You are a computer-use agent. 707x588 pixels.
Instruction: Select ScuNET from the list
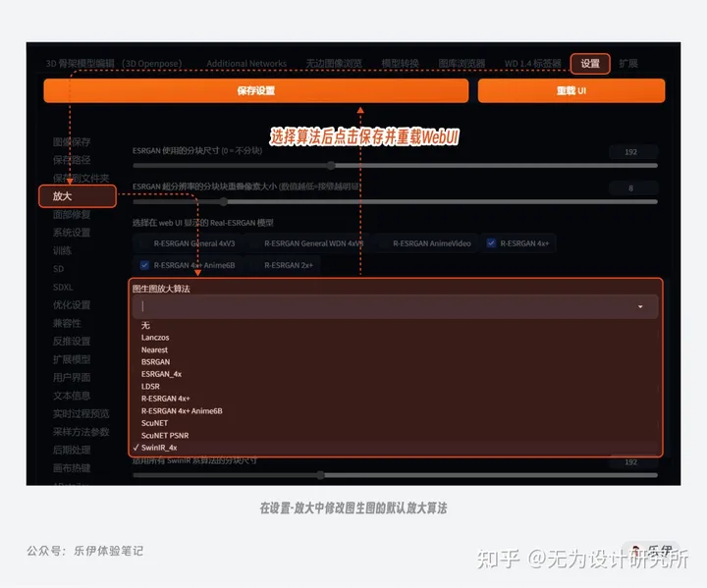tap(154, 423)
